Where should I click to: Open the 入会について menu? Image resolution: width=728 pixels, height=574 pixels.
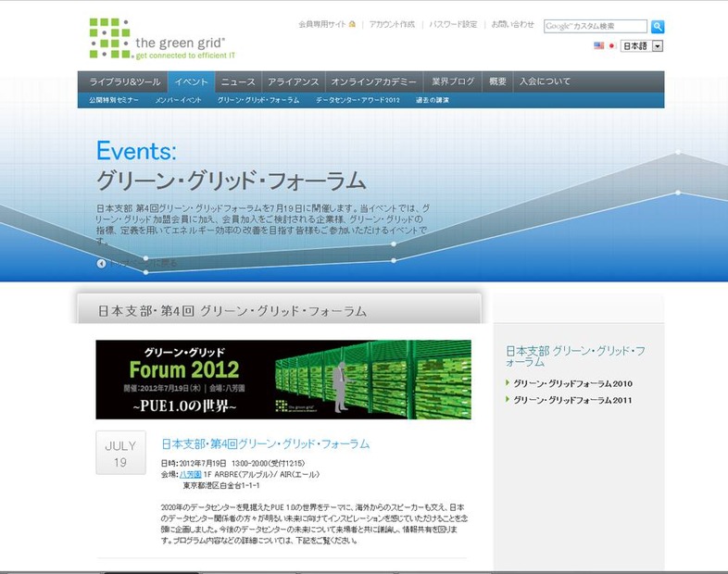click(x=545, y=81)
